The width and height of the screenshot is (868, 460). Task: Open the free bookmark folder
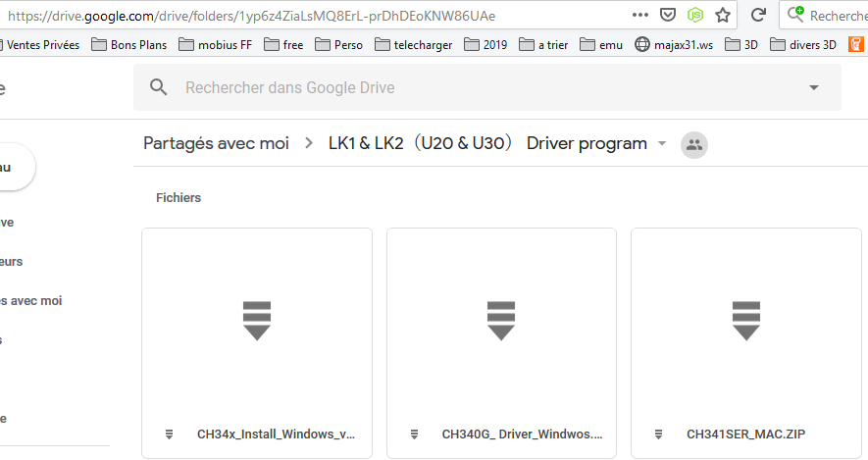(283, 45)
